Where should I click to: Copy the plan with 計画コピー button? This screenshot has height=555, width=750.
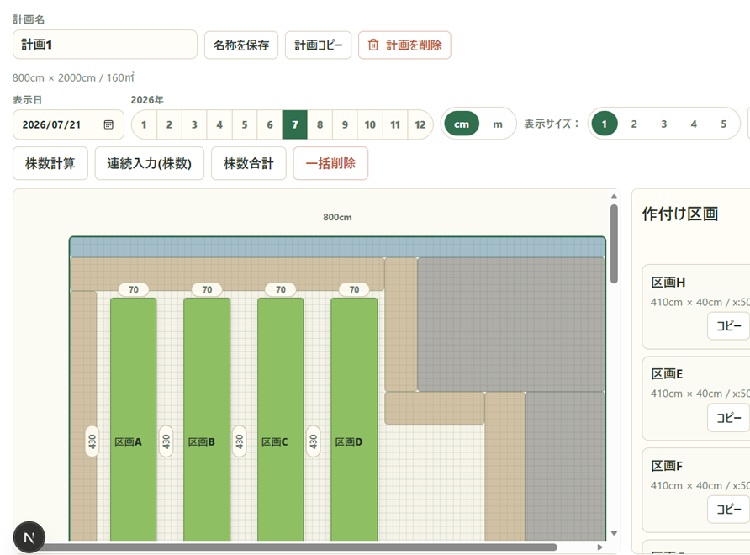click(x=318, y=45)
